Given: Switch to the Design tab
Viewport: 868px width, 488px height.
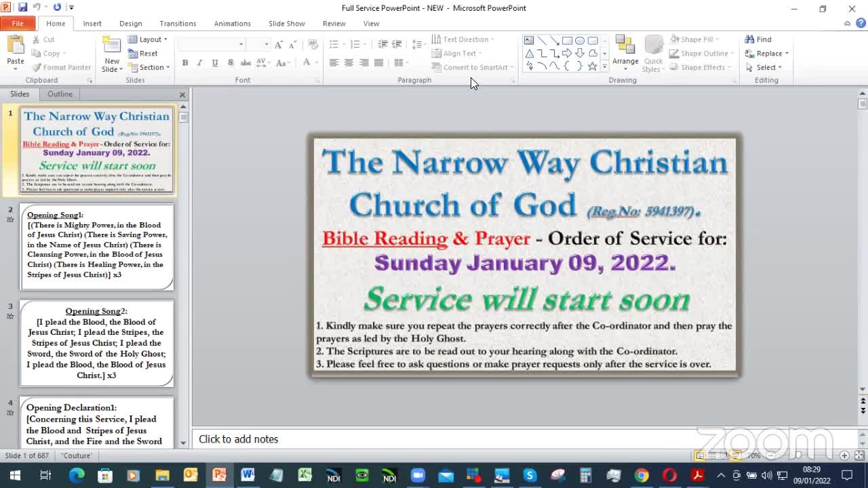Looking at the screenshot, I should click(131, 24).
